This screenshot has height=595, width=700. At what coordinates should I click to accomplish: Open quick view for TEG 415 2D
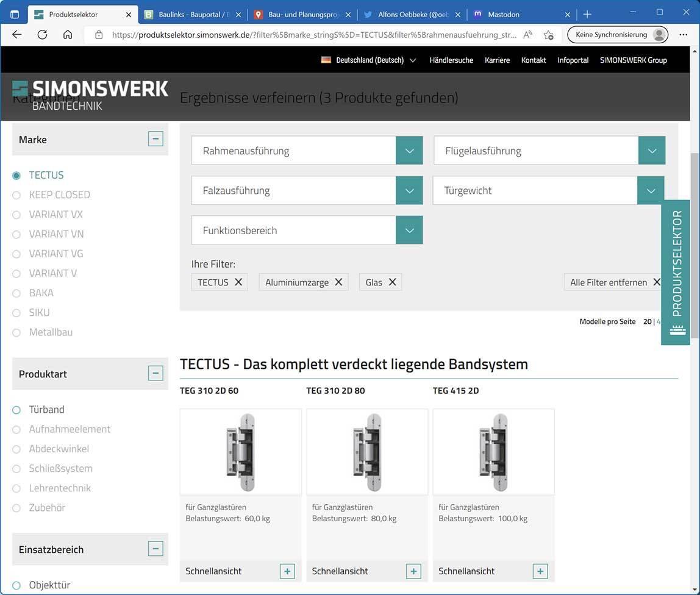point(540,571)
